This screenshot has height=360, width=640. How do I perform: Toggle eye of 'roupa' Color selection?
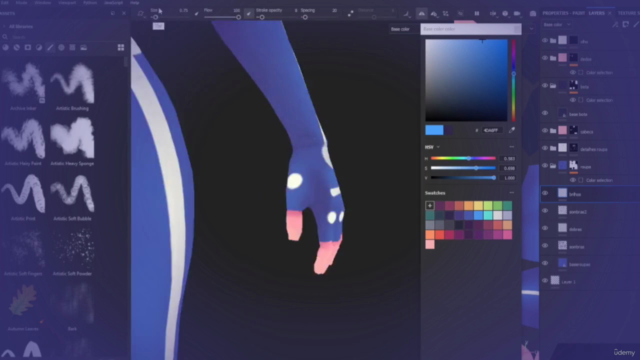[573, 180]
